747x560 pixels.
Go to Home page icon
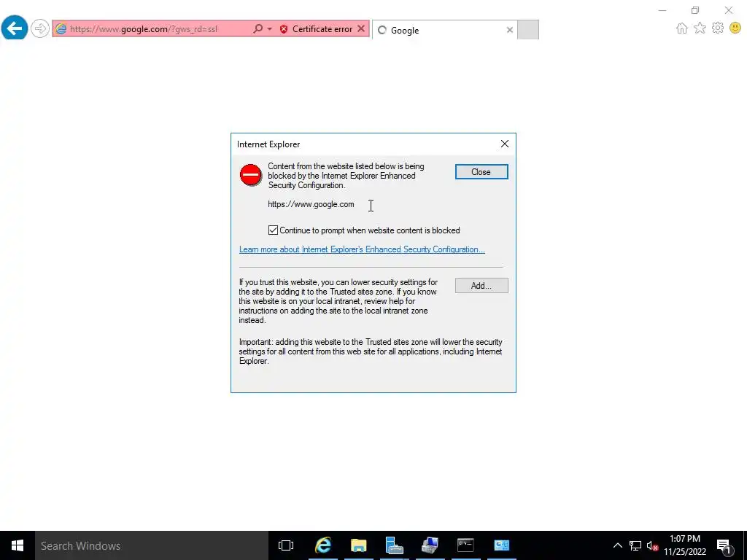(x=682, y=28)
